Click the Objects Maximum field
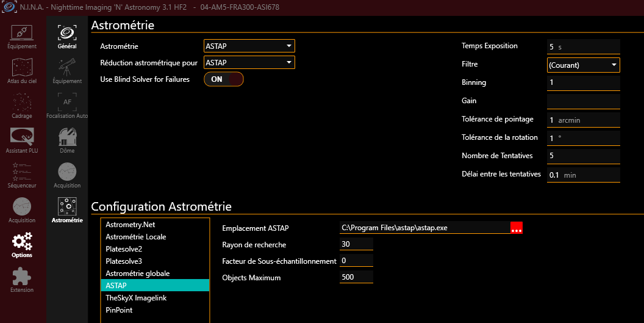Screen dimensions: 644x323 pos(356,277)
